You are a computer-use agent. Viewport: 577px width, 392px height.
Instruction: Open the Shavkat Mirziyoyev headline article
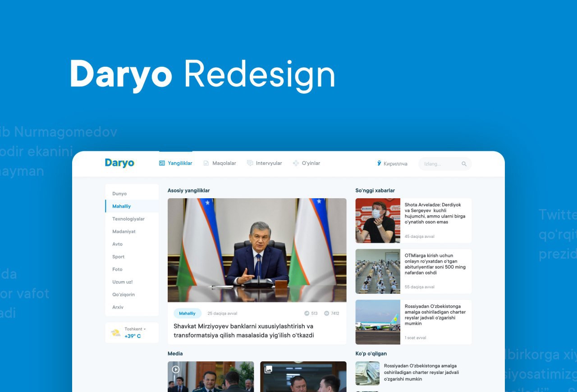tap(243, 331)
